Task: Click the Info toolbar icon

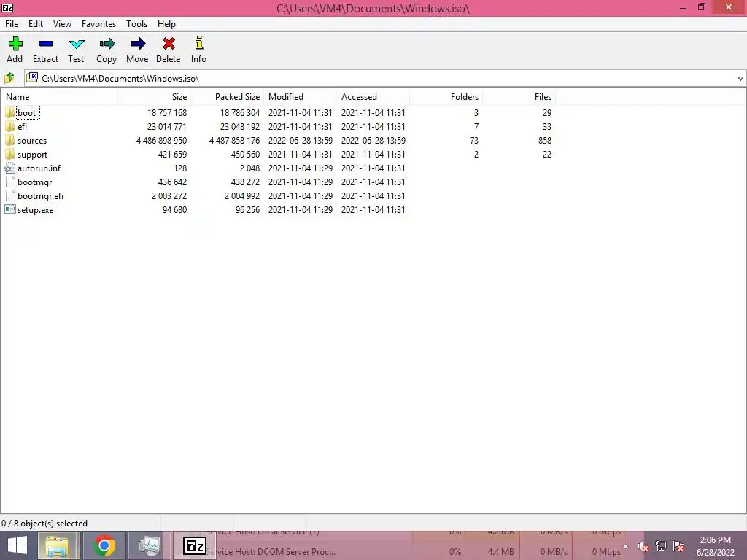Action: pos(199,43)
